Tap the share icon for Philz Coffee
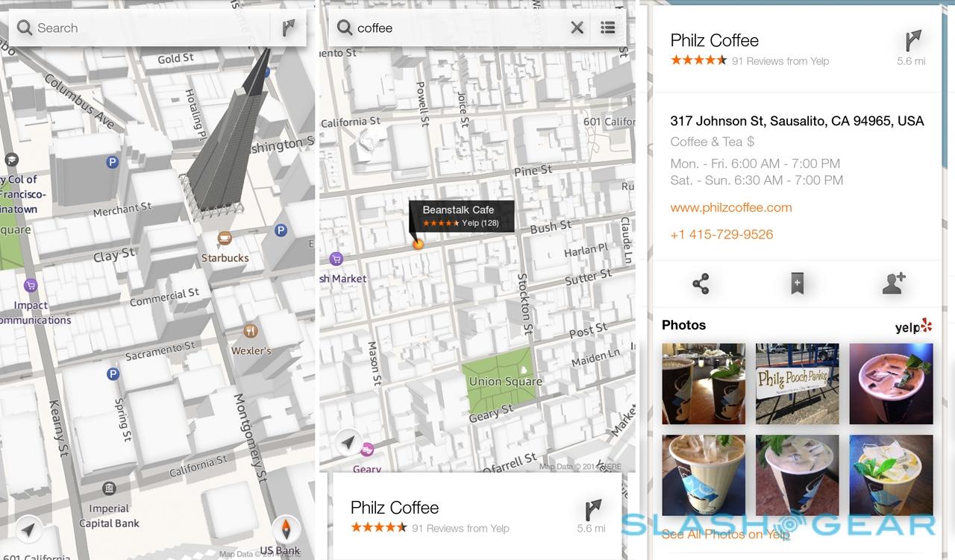 point(701,283)
